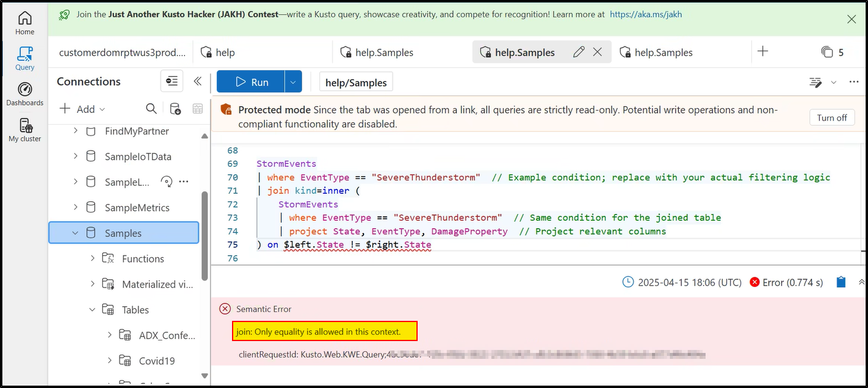Open My cluster in the sidebar

pyautogui.click(x=24, y=130)
